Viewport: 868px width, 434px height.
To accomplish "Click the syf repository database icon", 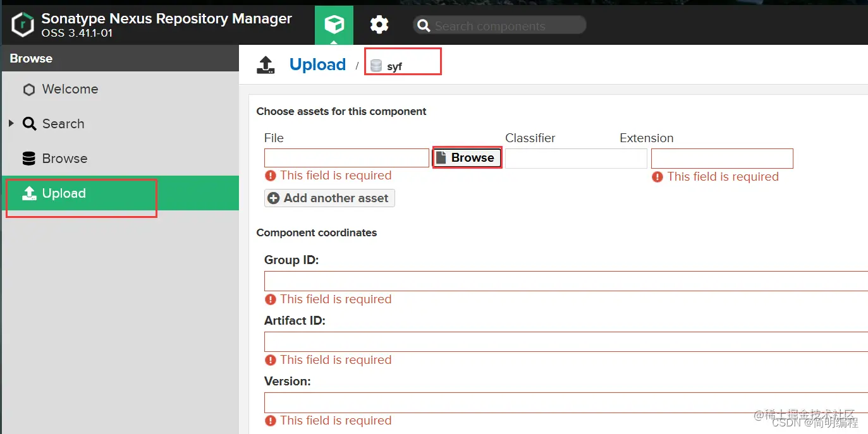I will (x=376, y=66).
